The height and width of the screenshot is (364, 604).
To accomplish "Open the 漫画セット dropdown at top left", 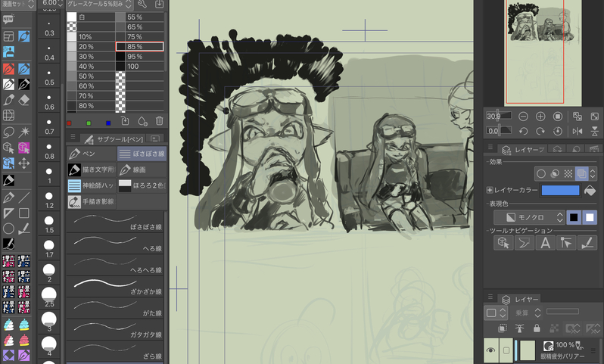I will pos(17,5).
